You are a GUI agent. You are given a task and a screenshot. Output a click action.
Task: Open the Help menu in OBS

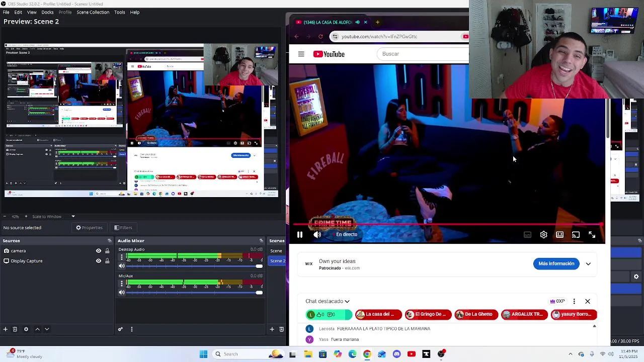coord(135,12)
